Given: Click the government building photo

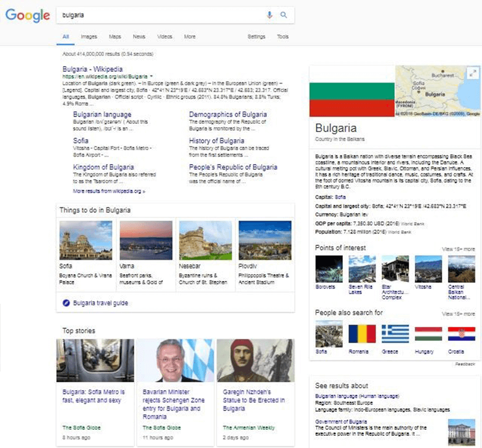Looking at the screenshot, I should 462,432.
